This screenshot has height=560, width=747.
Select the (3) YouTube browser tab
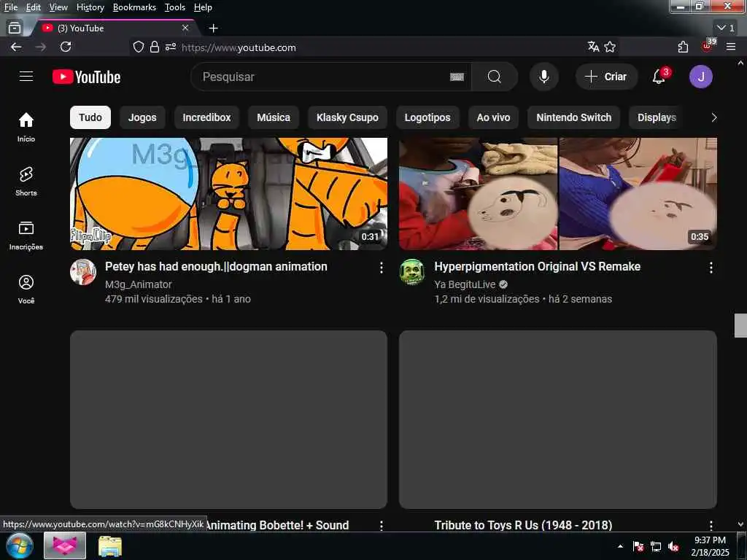click(115, 28)
